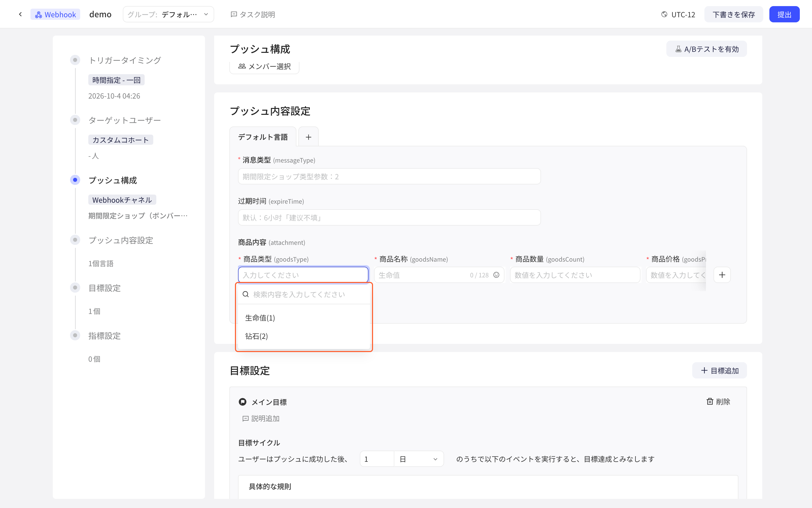Image resolution: width=812 pixels, height=508 pixels.
Task: Click the カスタムコホート tag
Action: click(121, 140)
